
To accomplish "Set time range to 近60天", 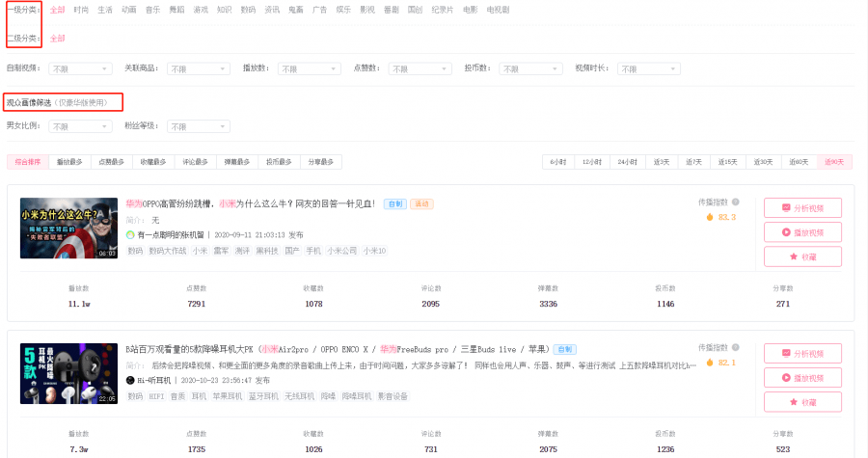I will (x=799, y=162).
